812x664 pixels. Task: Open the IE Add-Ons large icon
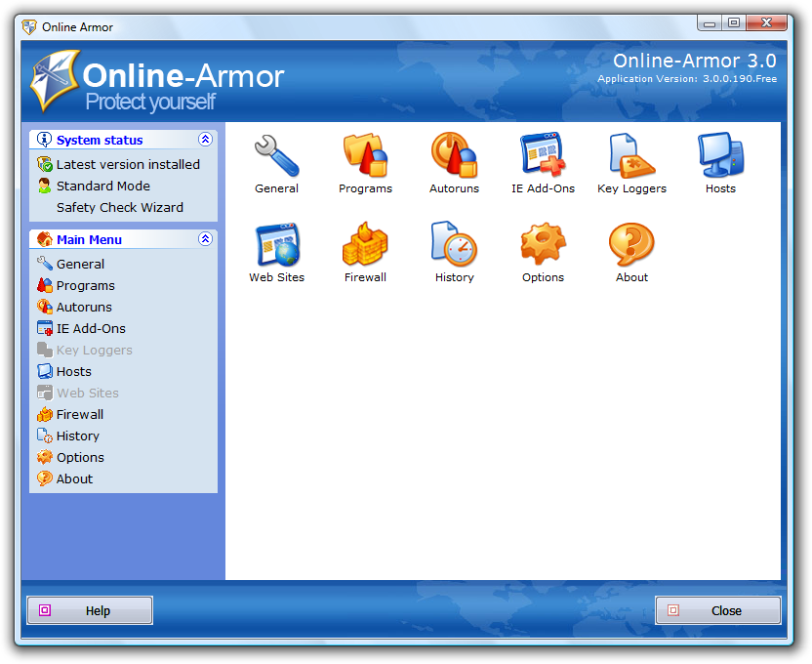pyautogui.click(x=543, y=154)
